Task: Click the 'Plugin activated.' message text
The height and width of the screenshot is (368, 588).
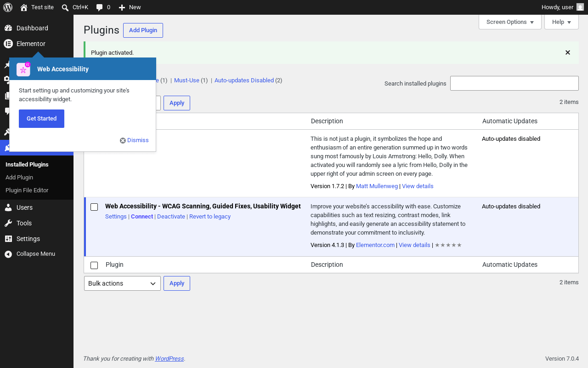Action: [112, 53]
